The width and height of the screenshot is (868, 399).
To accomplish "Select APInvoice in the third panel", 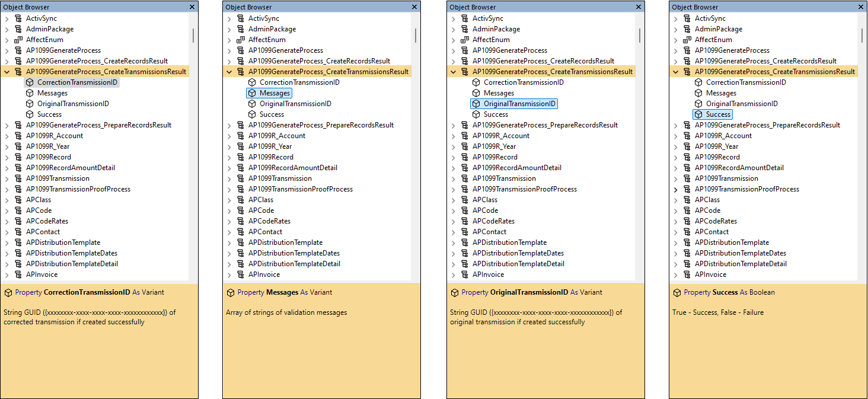I will click(x=489, y=274).
